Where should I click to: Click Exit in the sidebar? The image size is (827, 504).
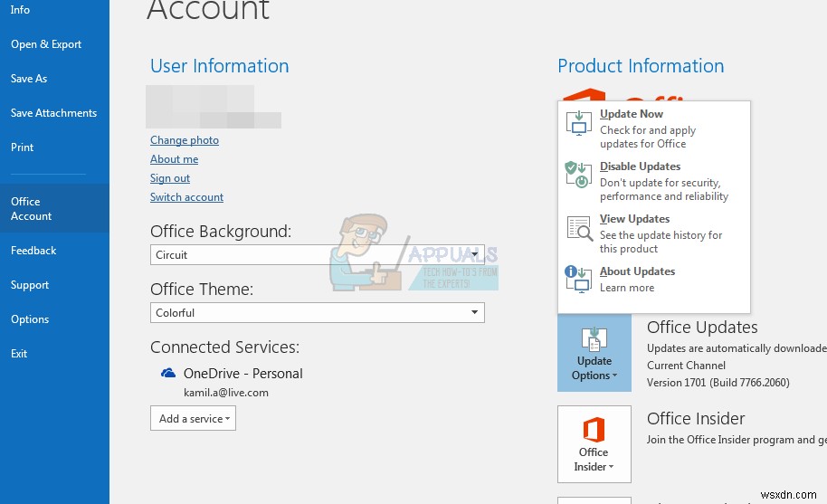click(54, 353)
